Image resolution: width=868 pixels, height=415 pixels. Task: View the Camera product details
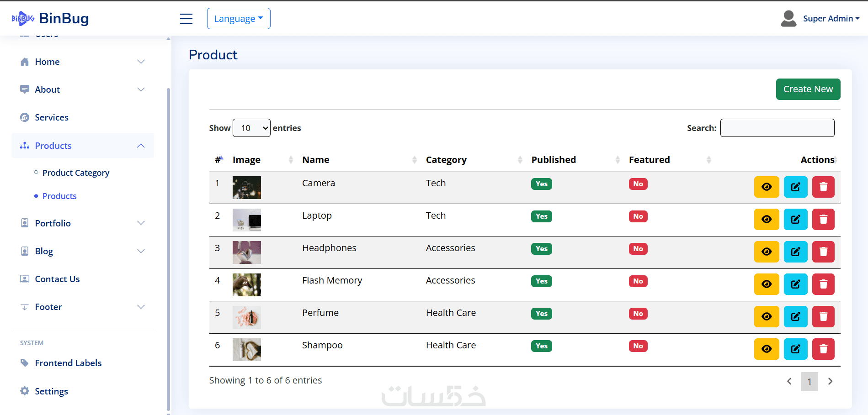point(767,187)
